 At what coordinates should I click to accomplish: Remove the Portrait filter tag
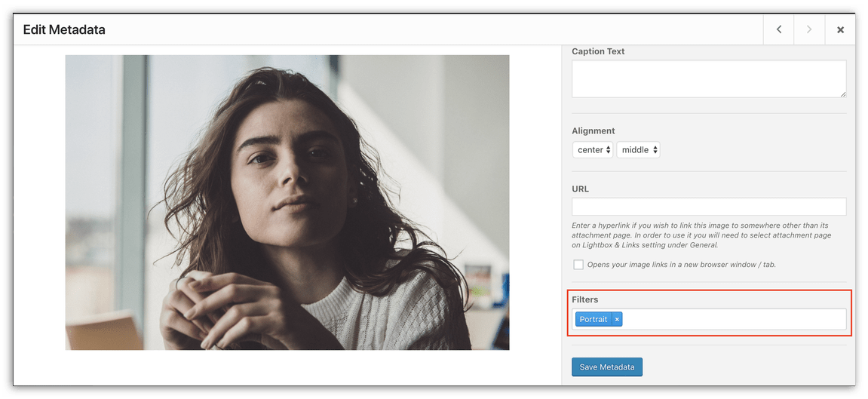tap(617, 319)
